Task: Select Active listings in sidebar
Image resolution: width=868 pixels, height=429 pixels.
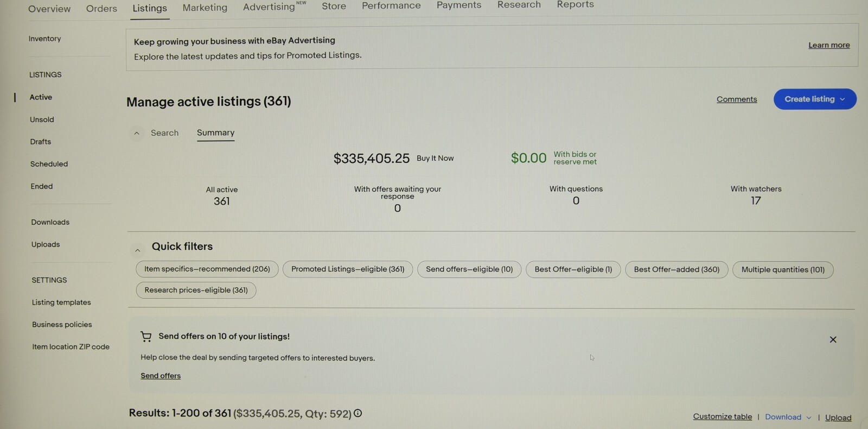Action: 41,97
